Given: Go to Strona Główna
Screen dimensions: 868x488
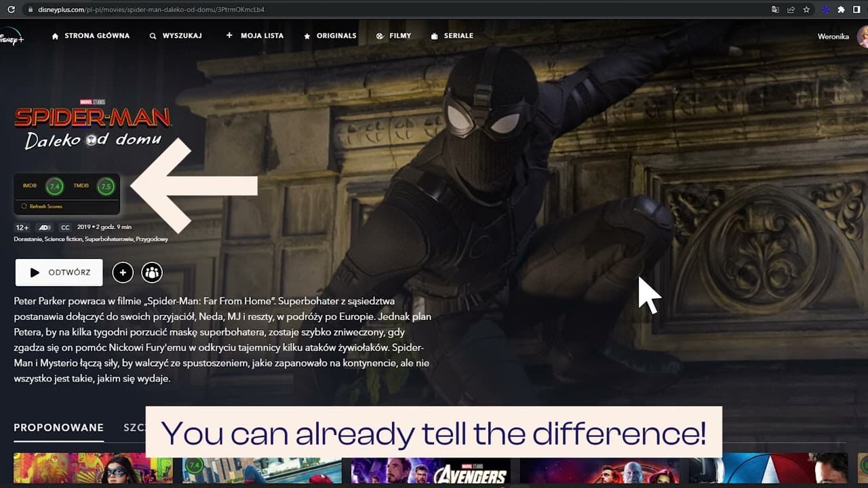Looking at the screenshot, I should point(91,36).
